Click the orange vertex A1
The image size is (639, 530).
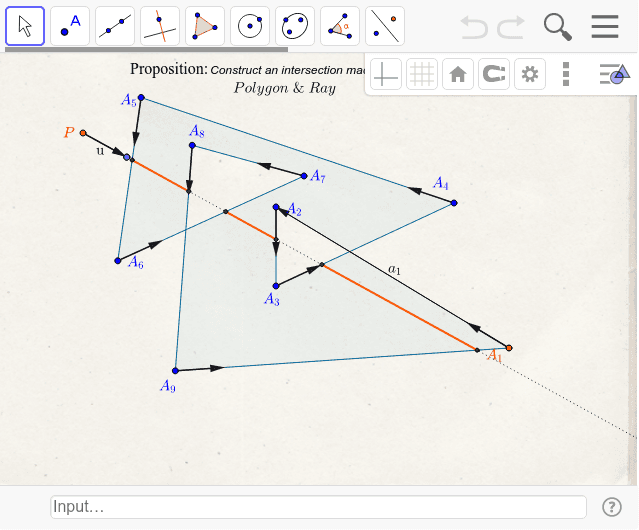click(509, 348)
